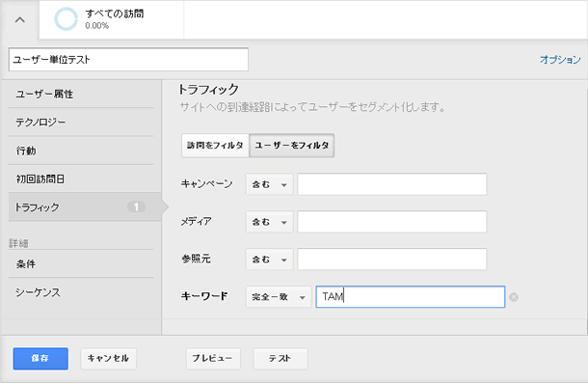The width and height of the screenshot is (588, 384).
Task: Click the テスト button
Action: 281,359
